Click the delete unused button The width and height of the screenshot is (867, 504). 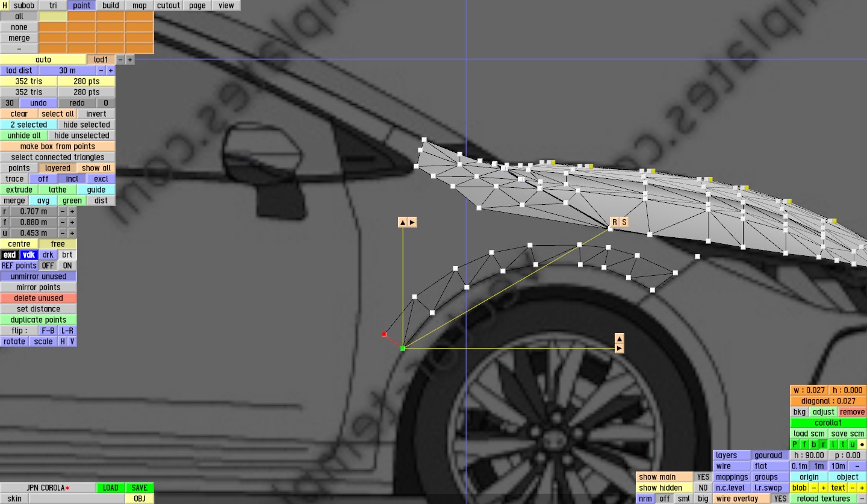[x=39, y=298]
